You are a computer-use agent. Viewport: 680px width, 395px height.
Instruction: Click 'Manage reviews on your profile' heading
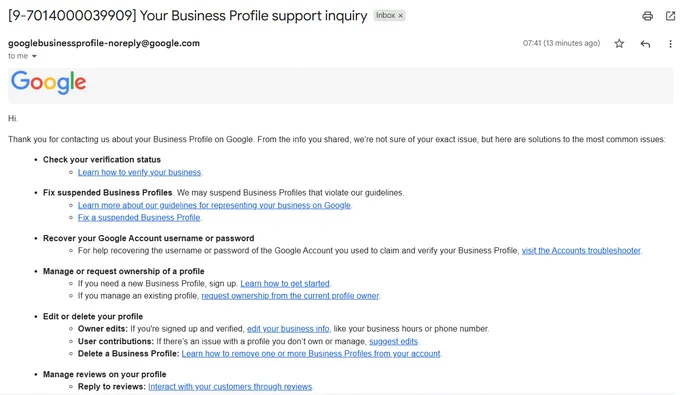105,374
